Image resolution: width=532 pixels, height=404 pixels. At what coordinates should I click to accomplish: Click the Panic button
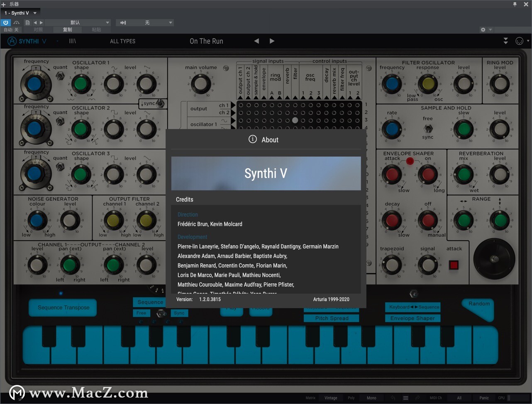click(484, 398)
